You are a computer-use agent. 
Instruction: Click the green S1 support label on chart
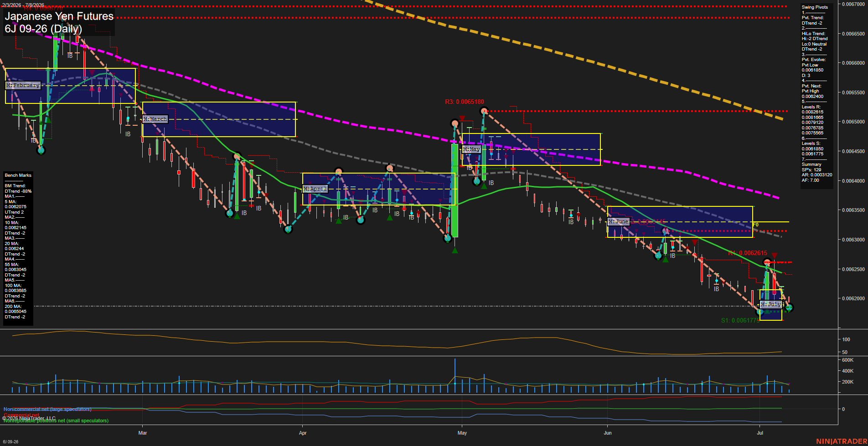click(740, 321)
